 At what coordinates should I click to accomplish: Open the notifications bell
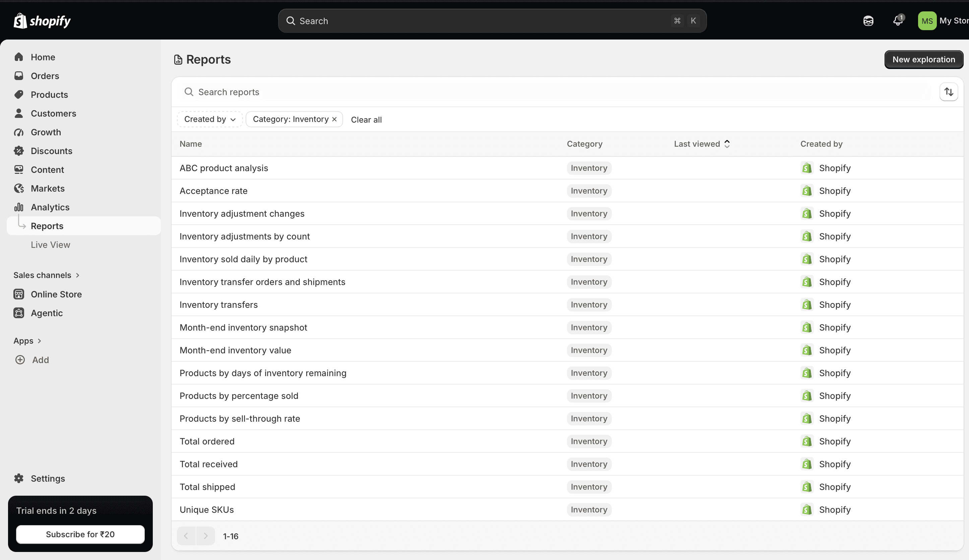[x=898, y=21]
